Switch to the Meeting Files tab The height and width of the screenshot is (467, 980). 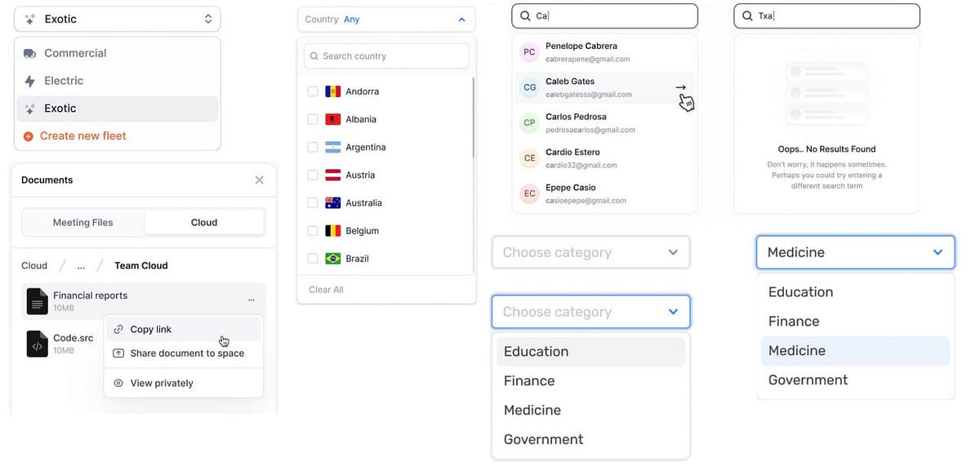pos(83,222)
